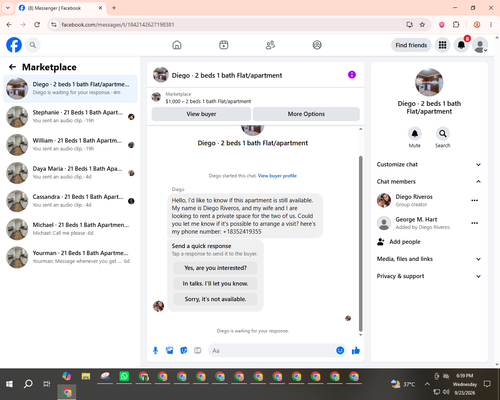This screenshot has height=400, width=500.
Task: Click More Options button
Action: [x=306, y=114]
